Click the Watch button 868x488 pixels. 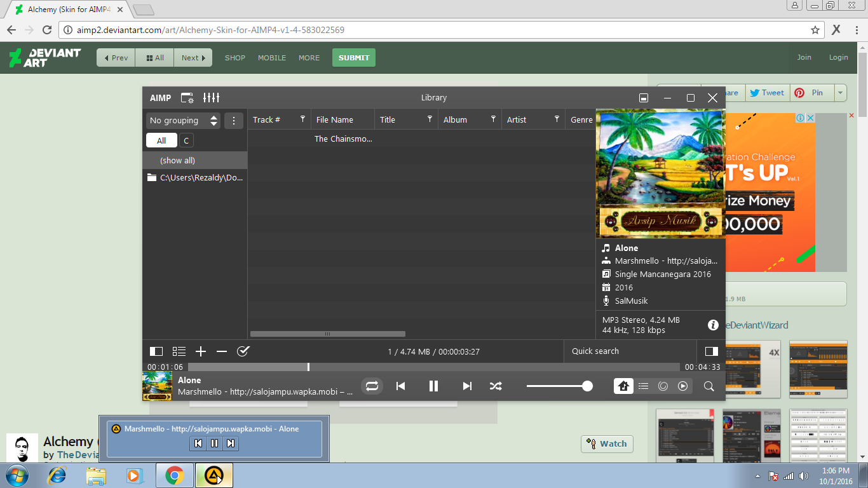(x=607, y=444)
